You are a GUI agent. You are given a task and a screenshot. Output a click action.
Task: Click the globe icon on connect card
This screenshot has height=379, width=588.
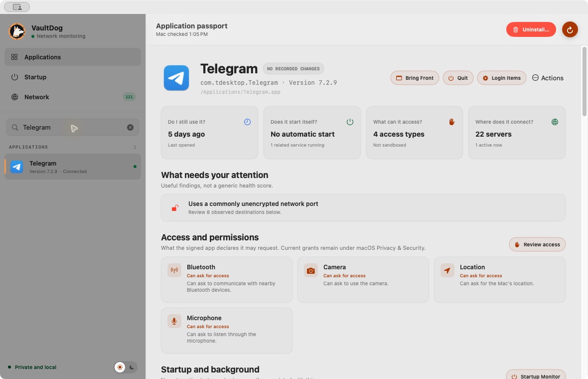pyautogui.click(x=555, y=122)
